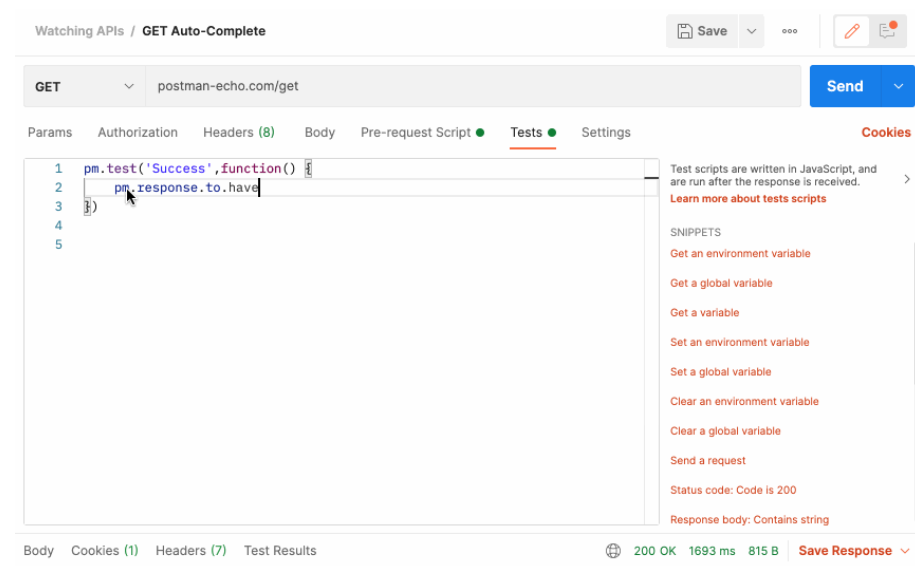
Task: Collapse the snippets panel with the chevron
Action: point(906,179)
